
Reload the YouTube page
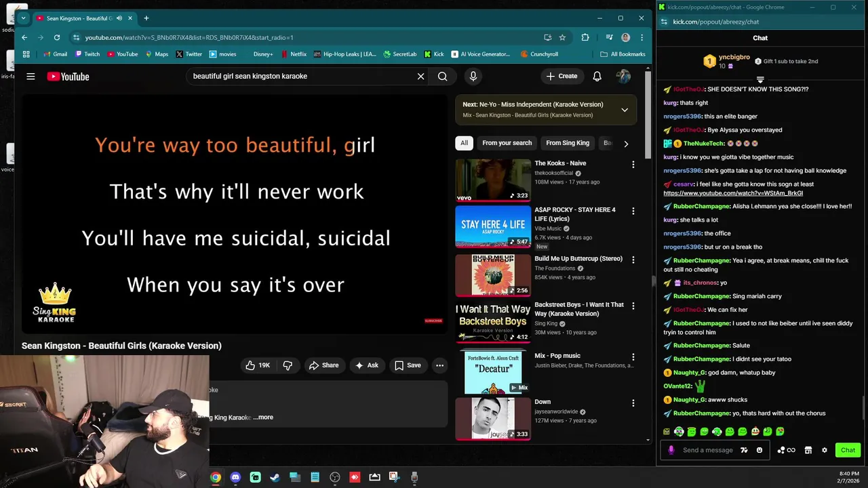click(x=57, y=37)
